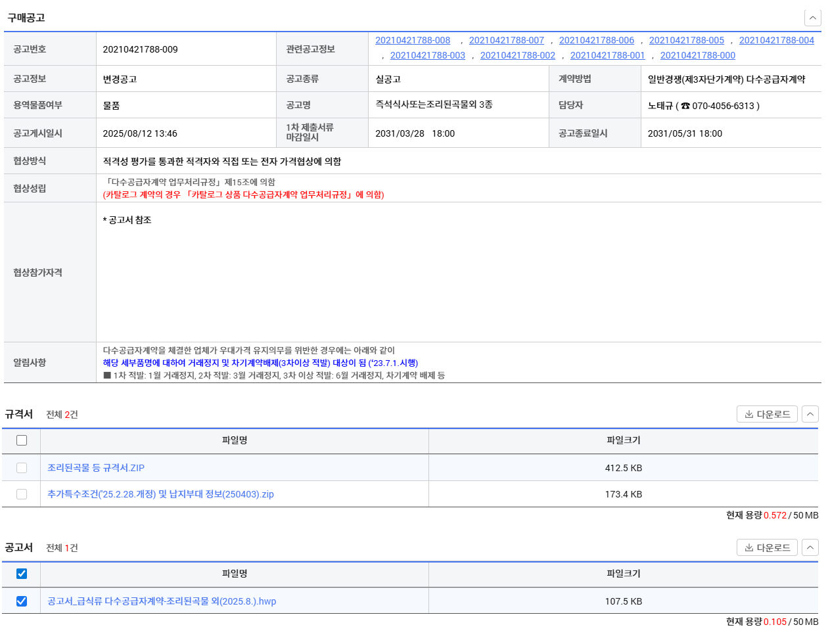Open related notice 20210421788-007
Screen dimensions: 828x644
(507, 40)
